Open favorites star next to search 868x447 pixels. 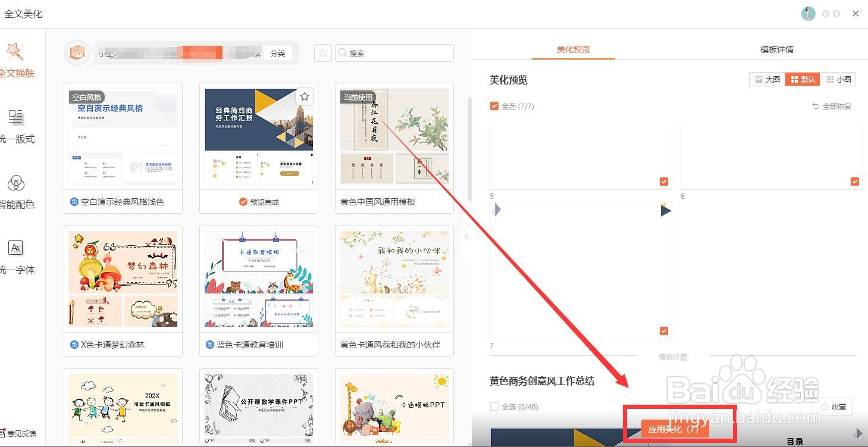point(323,53)
